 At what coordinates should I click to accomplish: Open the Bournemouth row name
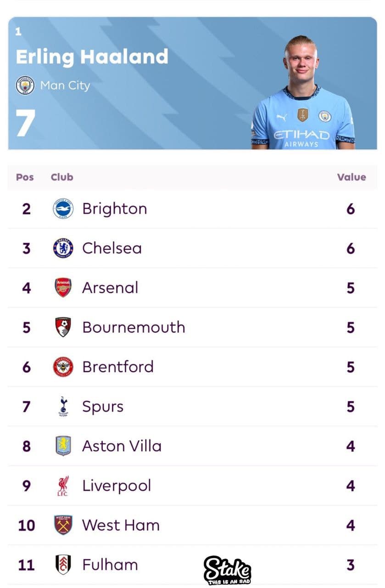(134, 328)
